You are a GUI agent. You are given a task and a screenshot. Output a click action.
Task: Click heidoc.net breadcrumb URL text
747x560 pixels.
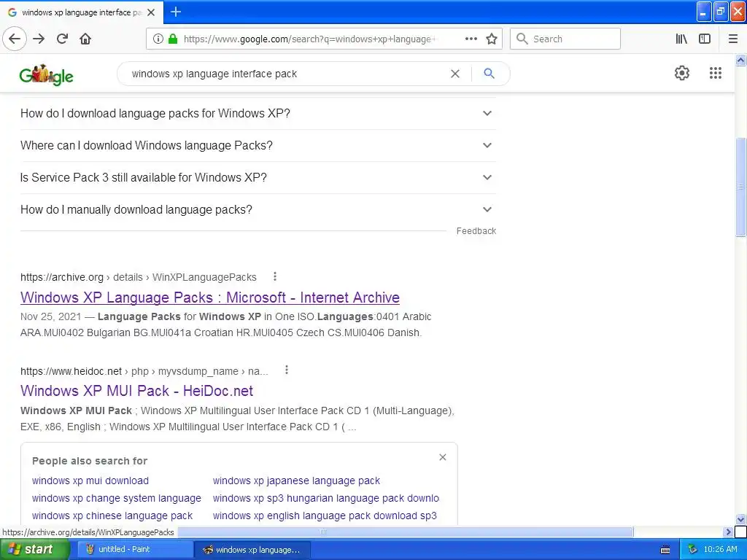[x=144, y=371]
